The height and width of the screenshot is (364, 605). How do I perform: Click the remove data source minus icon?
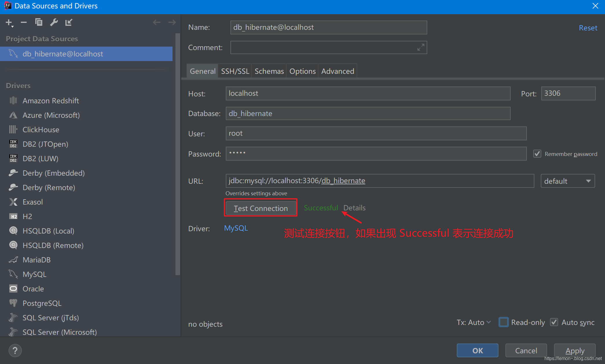pyautogui.click(x=24, y=22)
